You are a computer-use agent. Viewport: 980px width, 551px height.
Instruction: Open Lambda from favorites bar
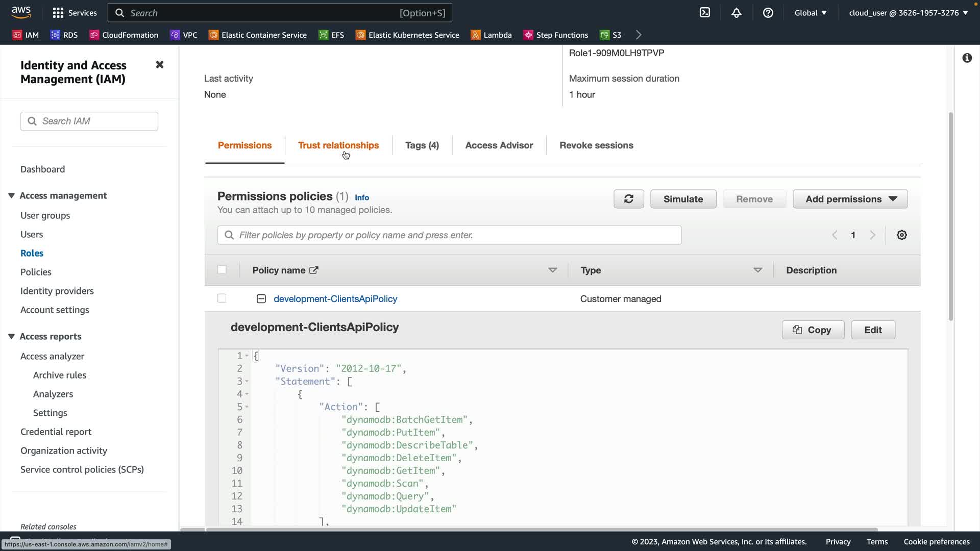coord(491,35)
